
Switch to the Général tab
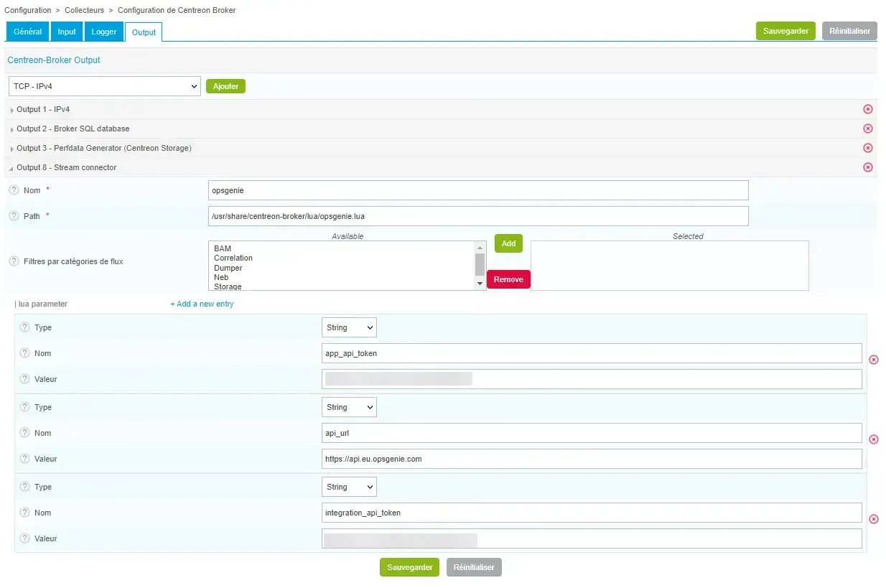pyautogui.click(x=28, y=32)
